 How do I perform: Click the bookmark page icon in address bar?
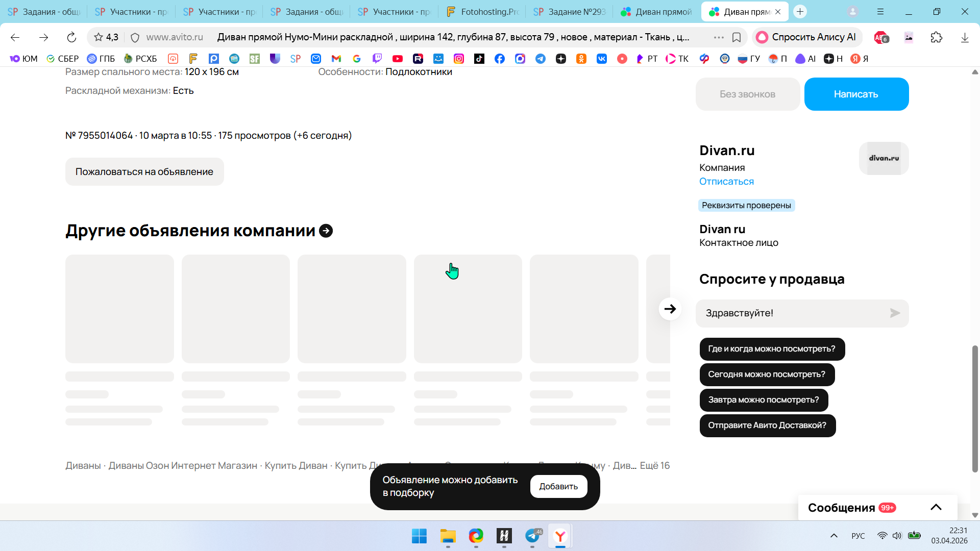[x=737, y=37]
